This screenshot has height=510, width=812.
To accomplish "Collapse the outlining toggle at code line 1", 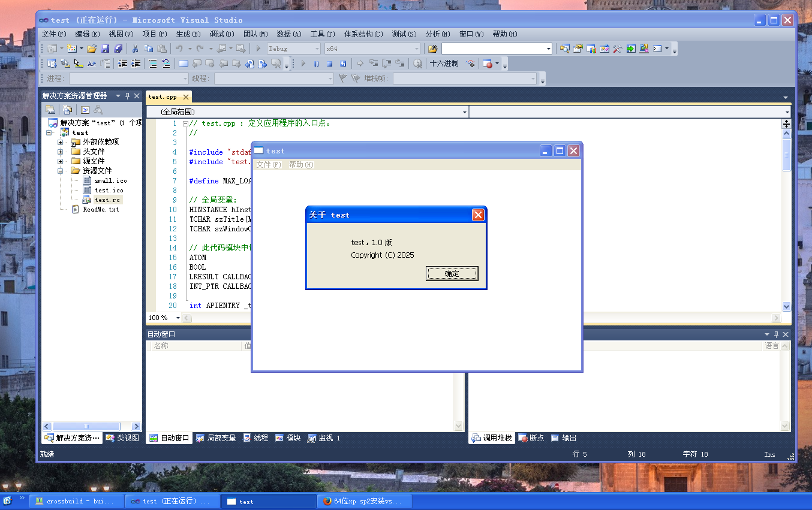I will coord(185,123).
